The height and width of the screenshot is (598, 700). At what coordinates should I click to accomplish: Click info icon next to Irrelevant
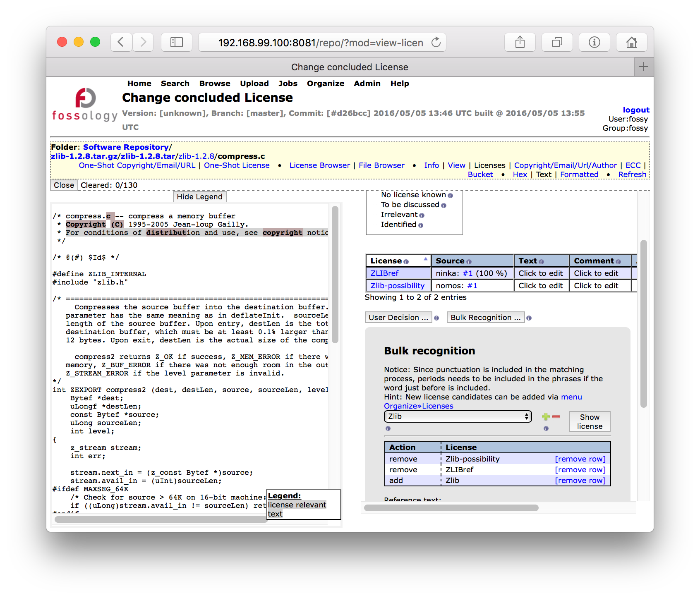422,215
